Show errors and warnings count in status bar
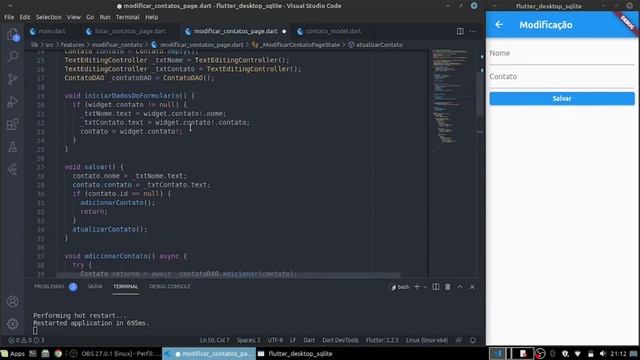 click(26, 340)
